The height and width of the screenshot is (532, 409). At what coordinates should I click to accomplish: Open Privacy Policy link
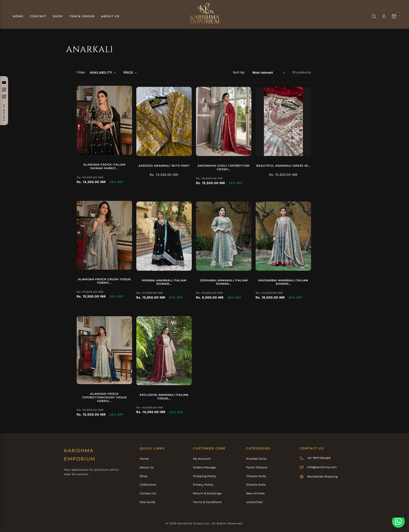[203, 485]
